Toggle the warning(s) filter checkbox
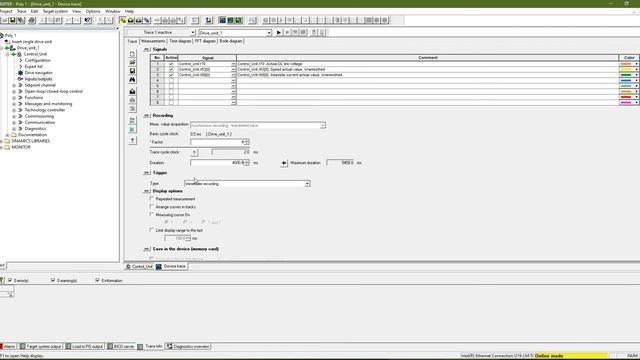The height and width of the screenshot is (360, 640). 53,280
